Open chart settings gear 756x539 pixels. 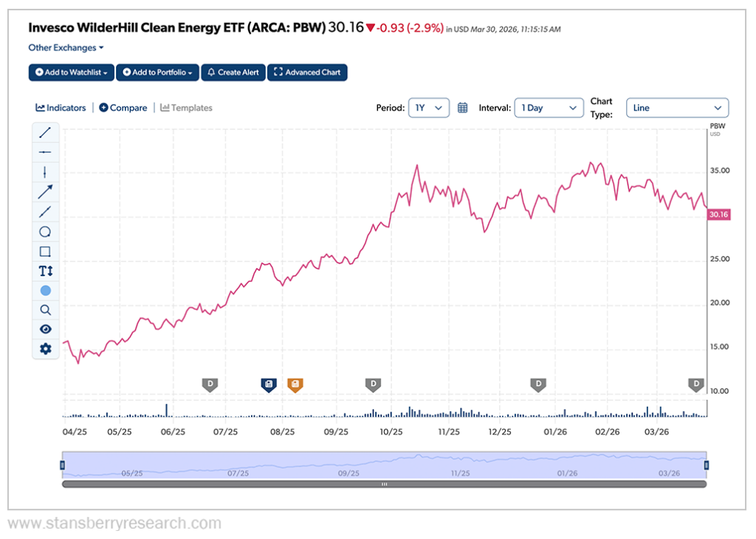point(46,349)
